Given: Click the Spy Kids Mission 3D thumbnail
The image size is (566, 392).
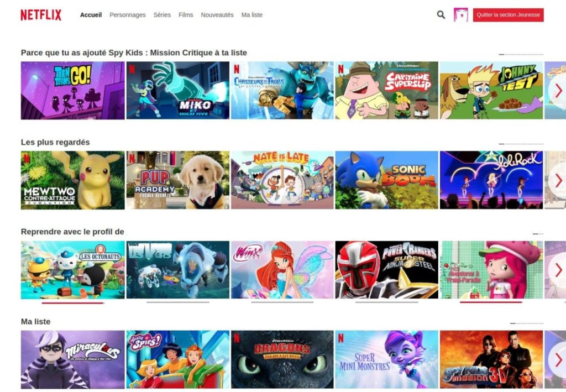Looking at the screenshot, I should pos(491,359).
